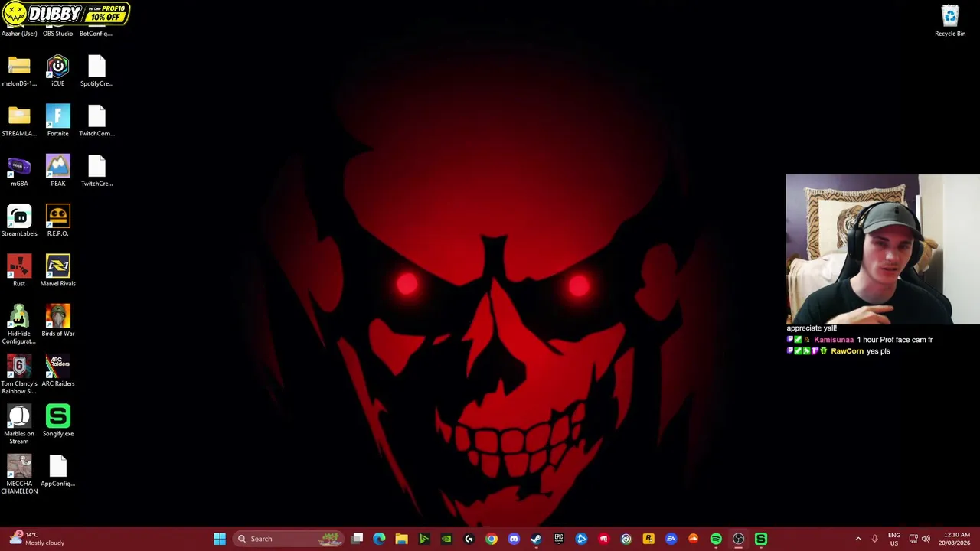Click the RawCorn chat username
This screenshot has height=551, width=980.
tap(847, 351)
